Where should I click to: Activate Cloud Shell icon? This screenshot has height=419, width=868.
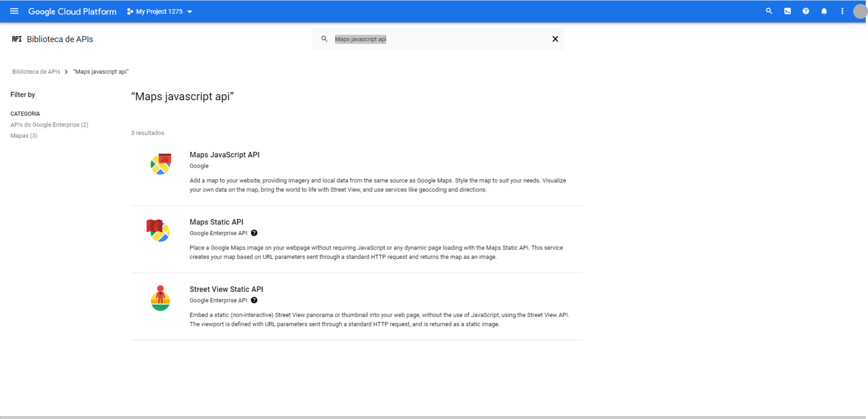pos(787,11)
